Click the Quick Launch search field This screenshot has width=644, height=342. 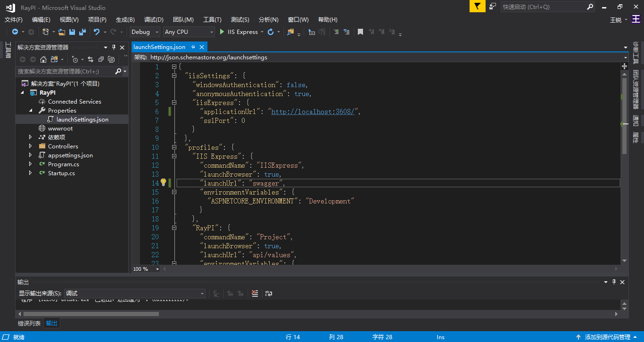(542, 7)
